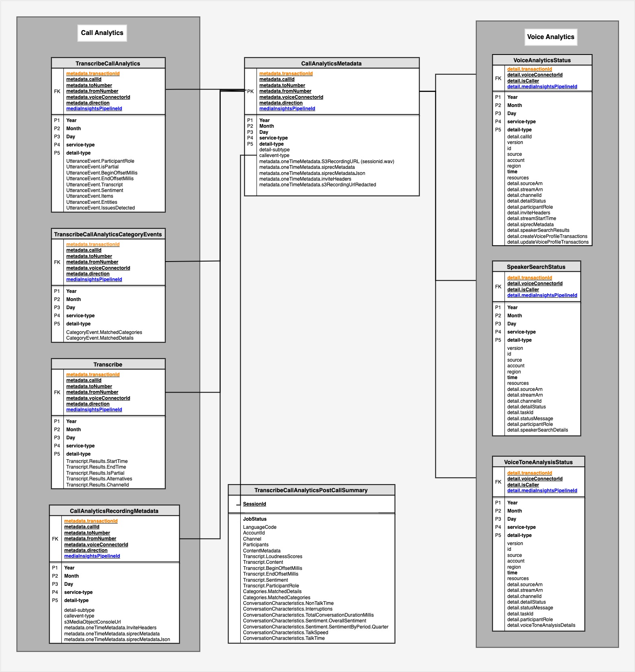Select the s3MediaObjectConsoleUrl field
The image size is (635, 672).
tap(92, 622)
